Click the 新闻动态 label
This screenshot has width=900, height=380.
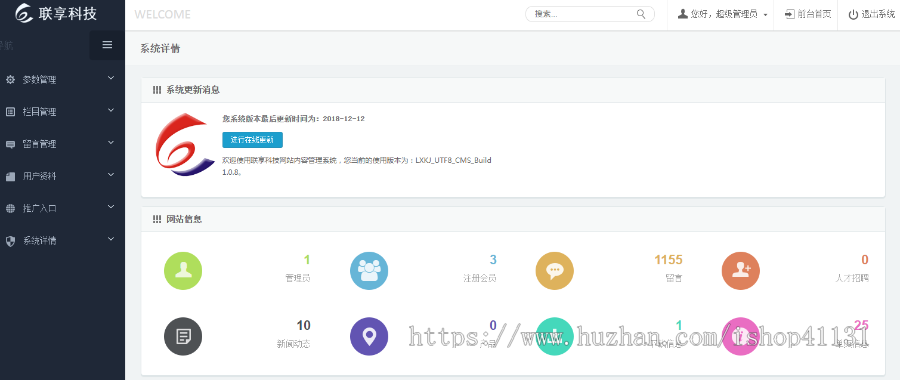pyautogui.click(x=294, y=344)
